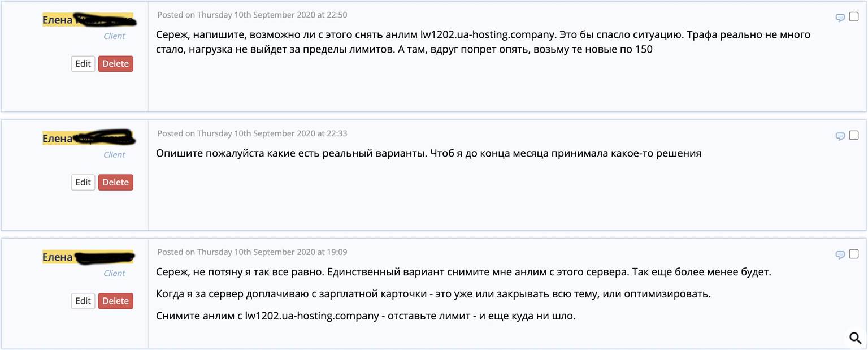Click the highlighted name Елена on the 22:33 reply
Image resolution: width=868 pixels, height=350 pixels.
coord(58,139)
